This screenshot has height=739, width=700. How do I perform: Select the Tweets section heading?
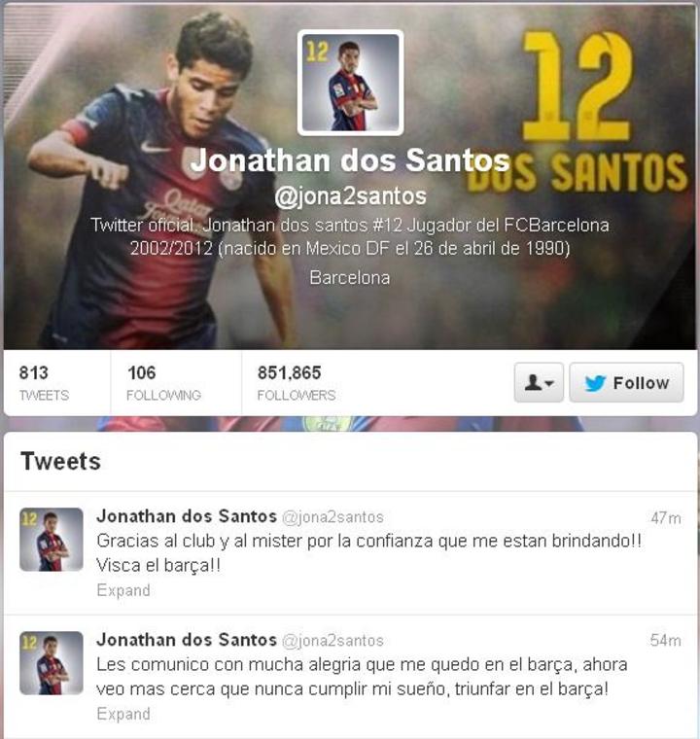[x=61, y=461]
